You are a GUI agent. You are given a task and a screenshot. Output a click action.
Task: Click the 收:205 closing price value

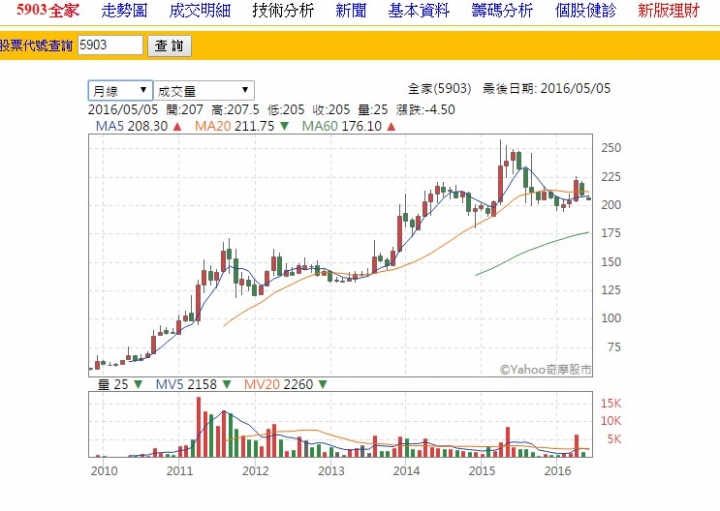point(331,110)
